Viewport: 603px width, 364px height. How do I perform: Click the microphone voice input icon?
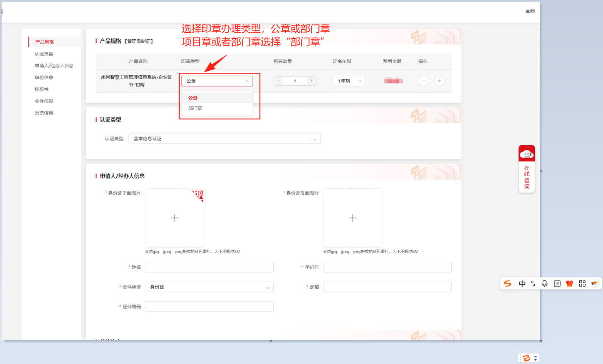(544, 283)
